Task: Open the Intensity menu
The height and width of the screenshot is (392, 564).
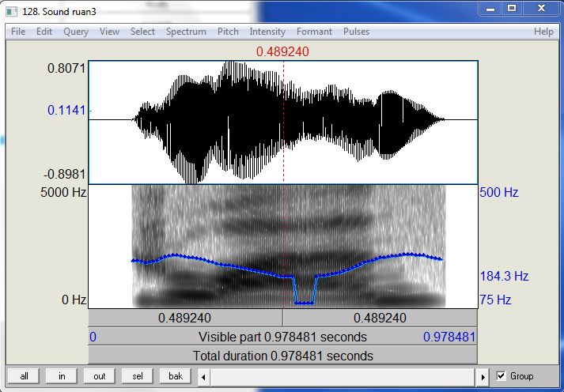Action: click(x=267, y=32)
